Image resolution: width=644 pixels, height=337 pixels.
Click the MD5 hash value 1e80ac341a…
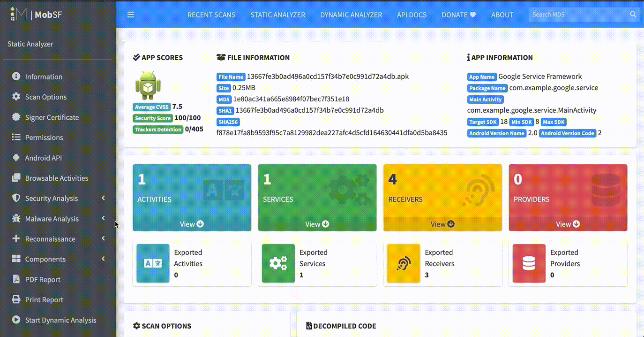pos(291,99)
